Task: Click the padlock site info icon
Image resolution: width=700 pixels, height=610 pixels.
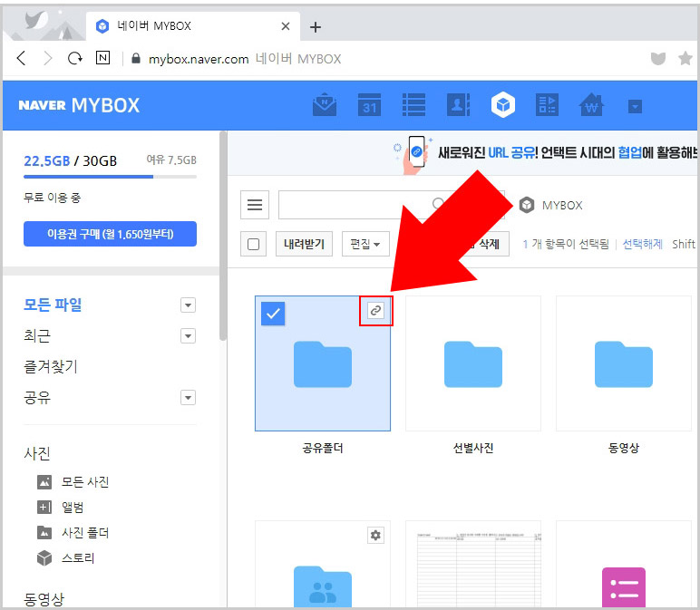Action: (136, 58)
